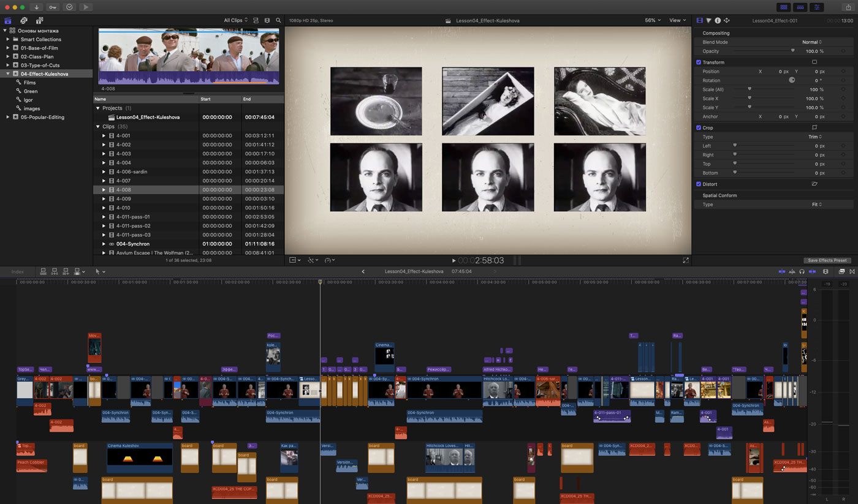
Task: Collapse the Projects (1) section
Action: (98, 108)
